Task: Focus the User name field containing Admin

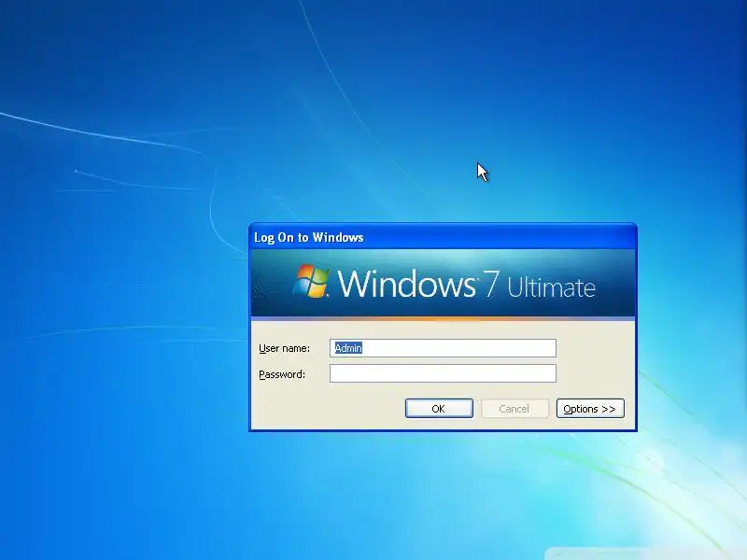Action: (443, 348)
